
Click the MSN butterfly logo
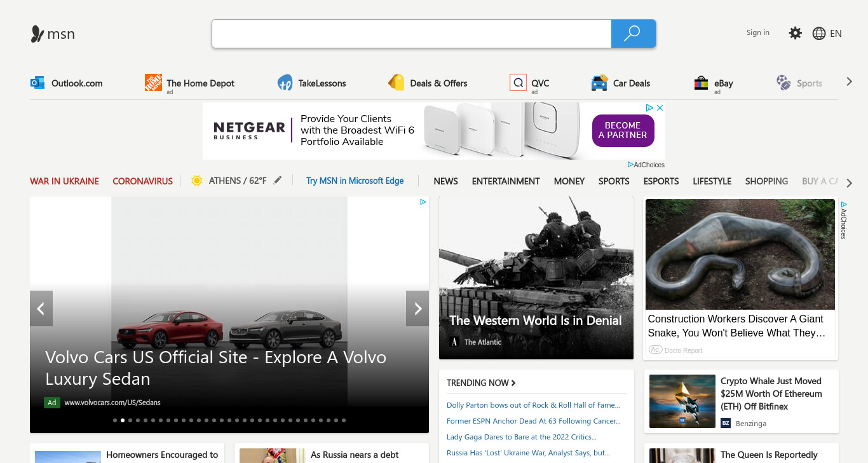(37, 34)
